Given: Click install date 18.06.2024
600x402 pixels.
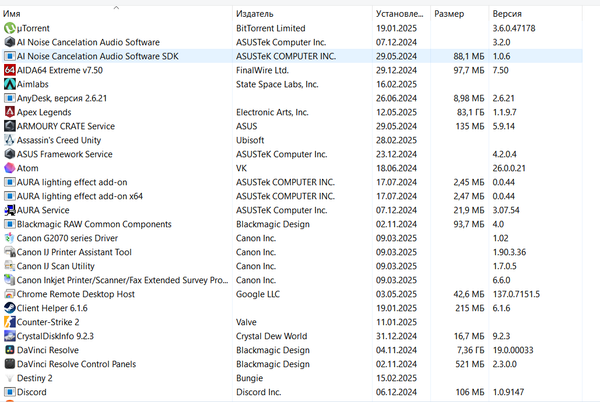Looking at the screenshot, I should click(x=396, y=168).
